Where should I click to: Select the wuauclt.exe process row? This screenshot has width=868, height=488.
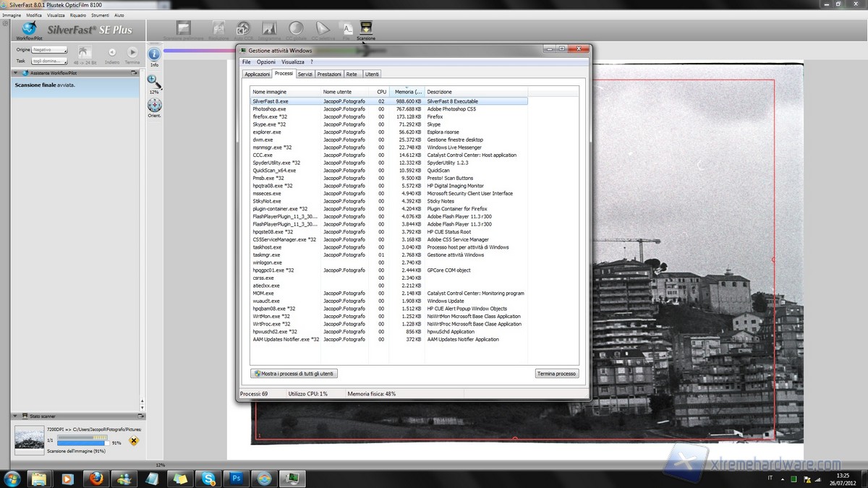click(x=388, y=301)
